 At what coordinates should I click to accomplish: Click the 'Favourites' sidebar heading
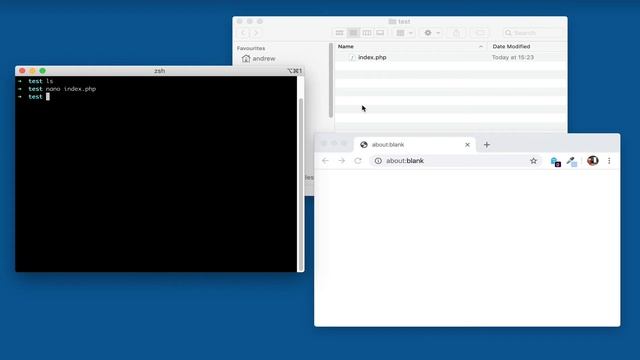tap(251, 48)
